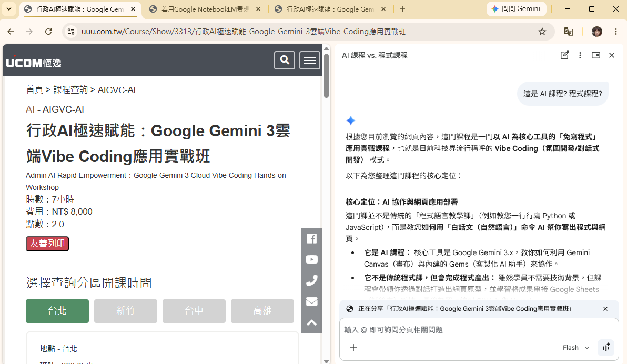Screen dimensions: 627x364
Task: Click the course title heading
Action: (x=158, y=143)
